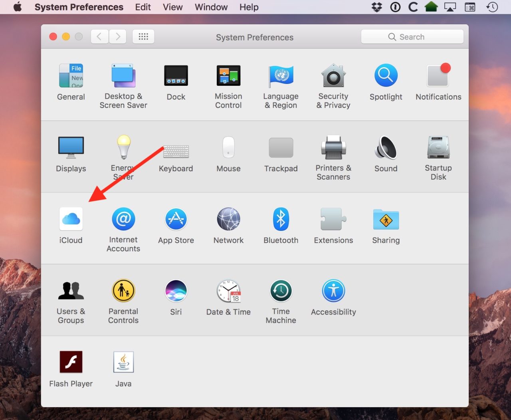Click the Dropbox menu bar icon

(x=377, y=7)
